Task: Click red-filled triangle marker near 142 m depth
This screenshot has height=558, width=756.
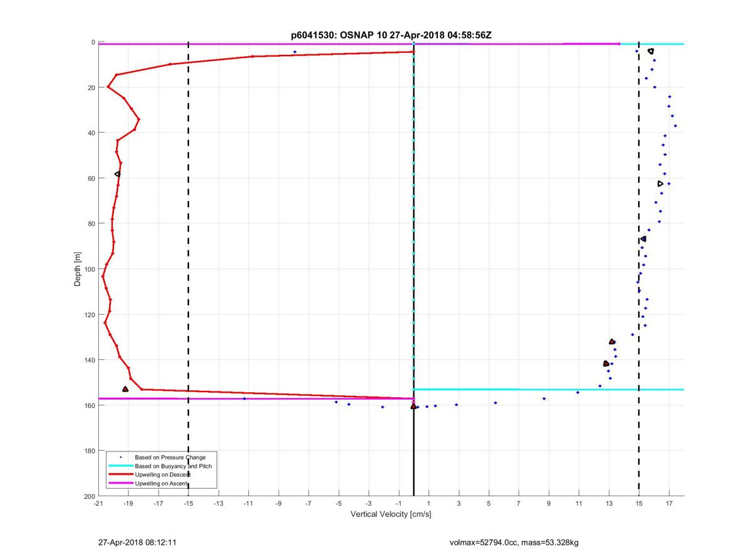Action: [606, 364]
